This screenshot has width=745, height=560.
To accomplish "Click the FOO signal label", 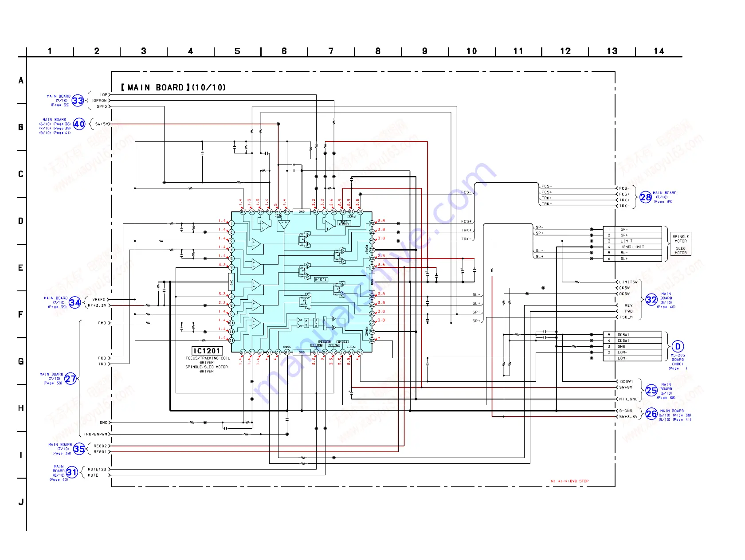I will click(102, 358).
